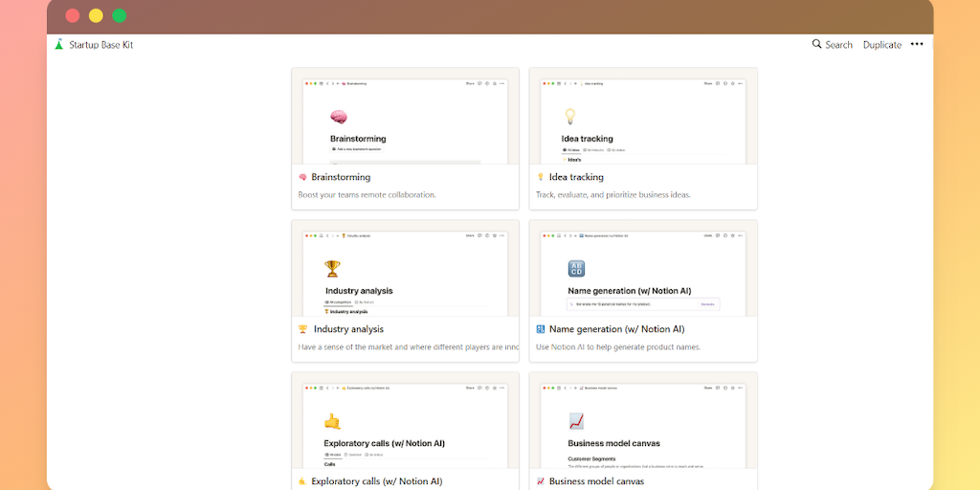Open the Name generation preview thumbnail
Viewport: 980px width, 490px height.
pyautogui.click(x=642, y=272)
